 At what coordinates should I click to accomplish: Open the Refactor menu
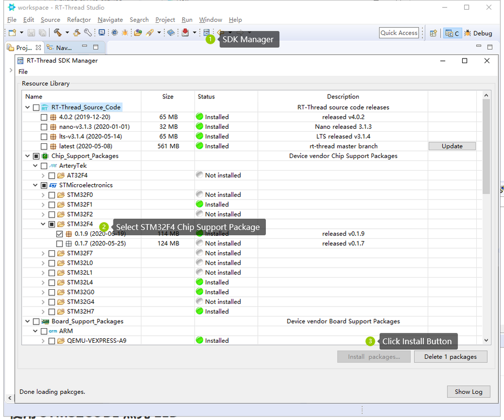79,20
